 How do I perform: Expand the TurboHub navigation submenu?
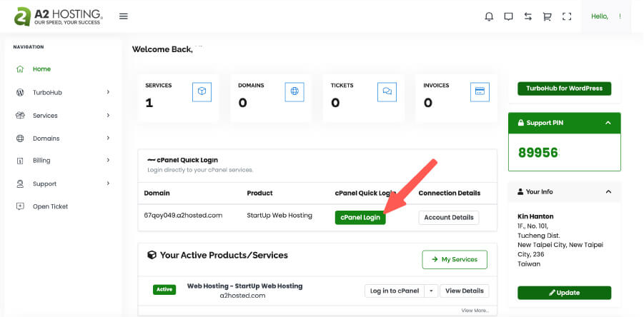[x=108, y=92]
